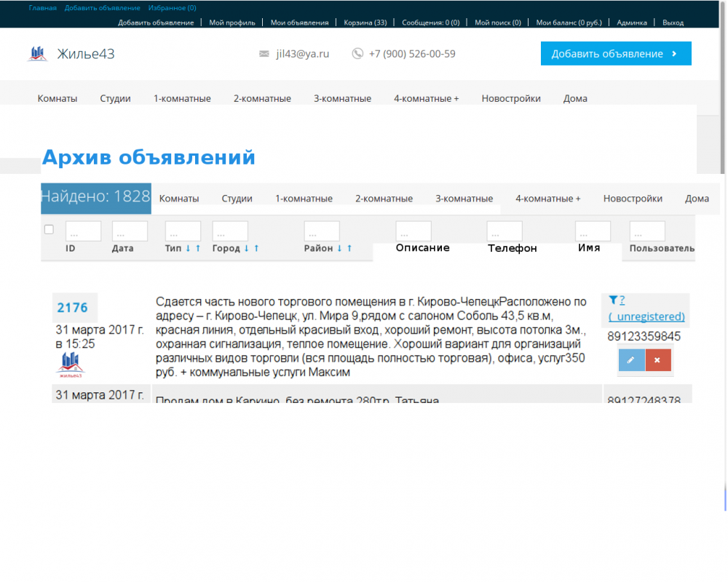This screenshot has width=728, height=582.
Task: Edit listing 2176 with the pencil button
Action: coord(631,360)
